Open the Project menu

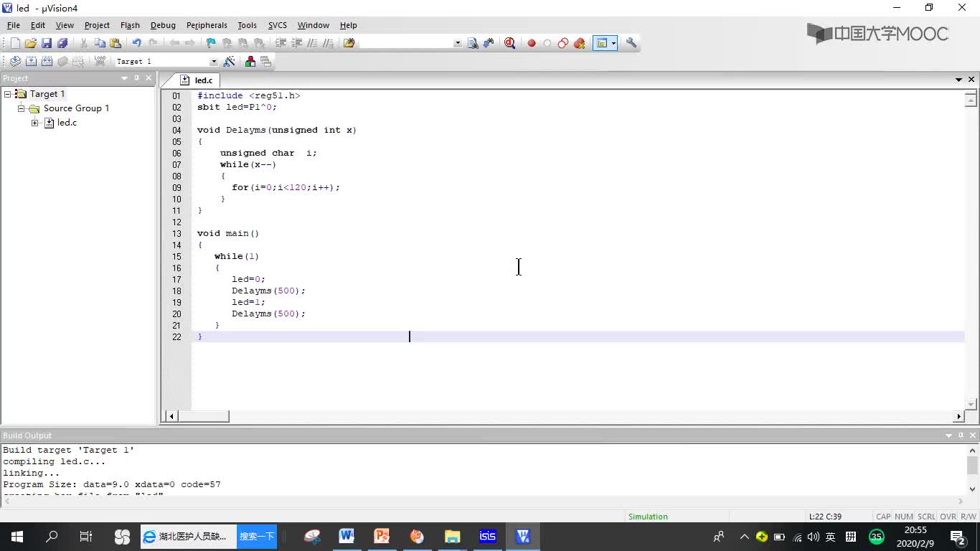point(97,25)
